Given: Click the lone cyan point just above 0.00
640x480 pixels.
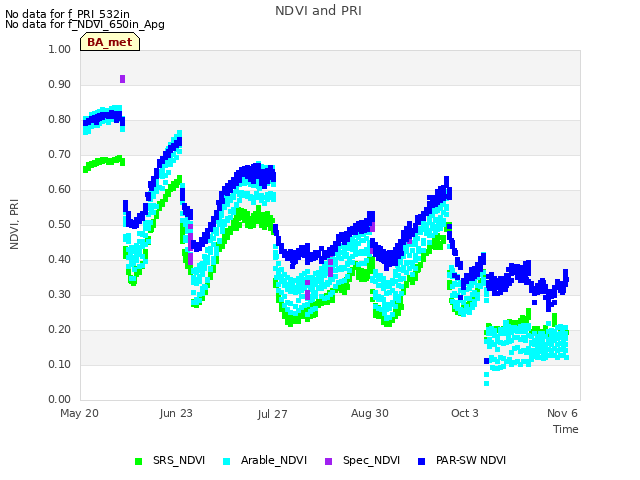Looking at the screenshot, I should (487, 383).
